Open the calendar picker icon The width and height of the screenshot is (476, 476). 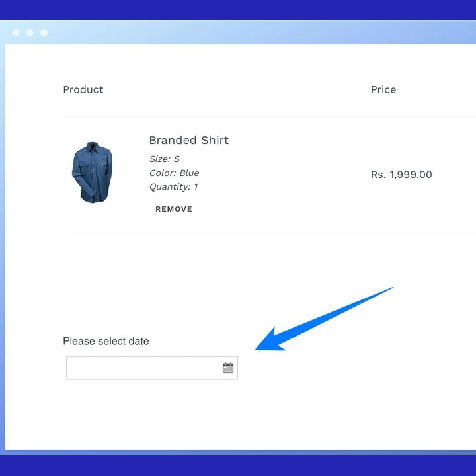(x=228, y=368)
